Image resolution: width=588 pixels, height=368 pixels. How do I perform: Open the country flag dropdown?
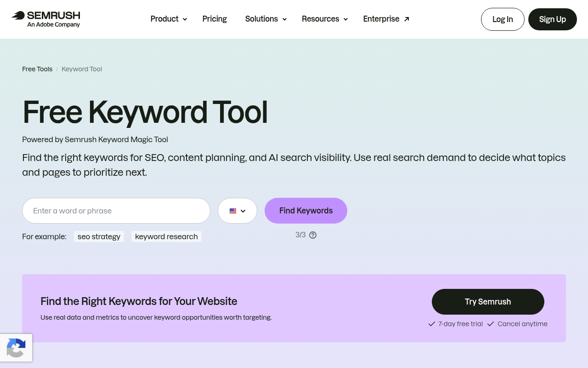(237, 211)
